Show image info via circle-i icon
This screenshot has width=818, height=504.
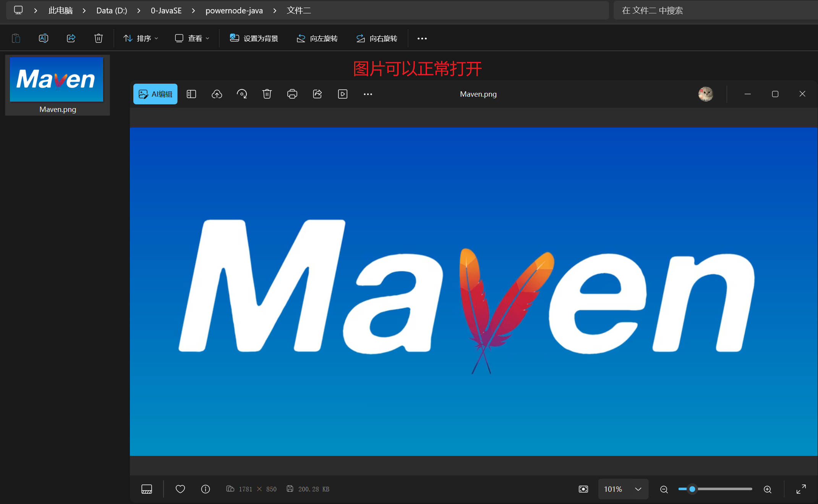pos(205,489)
